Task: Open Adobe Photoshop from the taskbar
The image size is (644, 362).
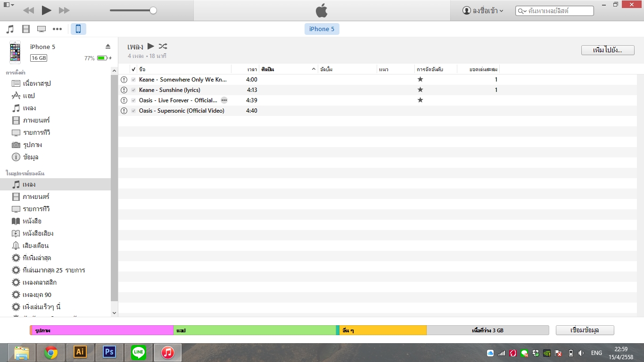Action: pos(109,352)
